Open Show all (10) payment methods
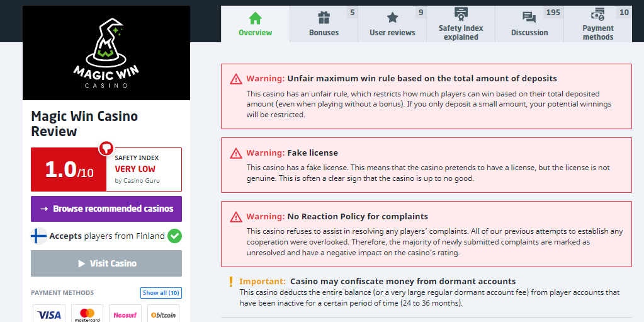Image resolution: width=644 pixels, height=322 pixels. (161, 293)
